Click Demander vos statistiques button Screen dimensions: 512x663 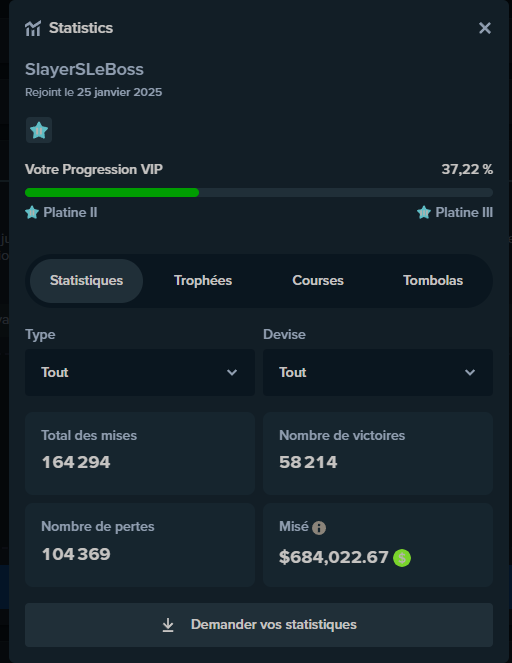click(x=259, y=625)
